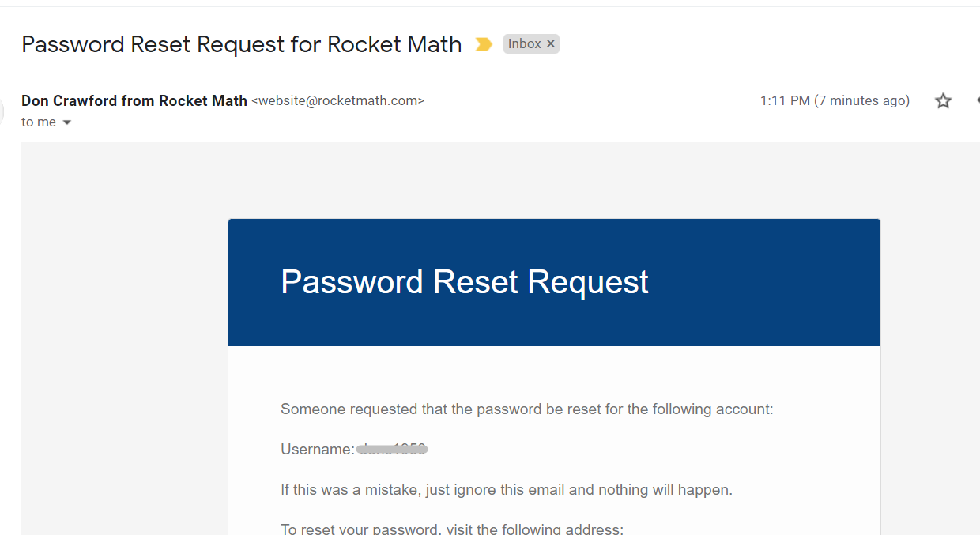Image resolution: width=980 pixels, height=535 pixels.
Task: Click the email subject line title
Action: pyautogui.click(x=241, y=44)
